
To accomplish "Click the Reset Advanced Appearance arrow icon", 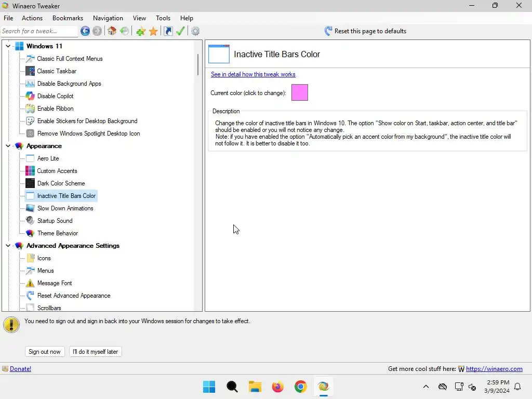I will (30, 296).
